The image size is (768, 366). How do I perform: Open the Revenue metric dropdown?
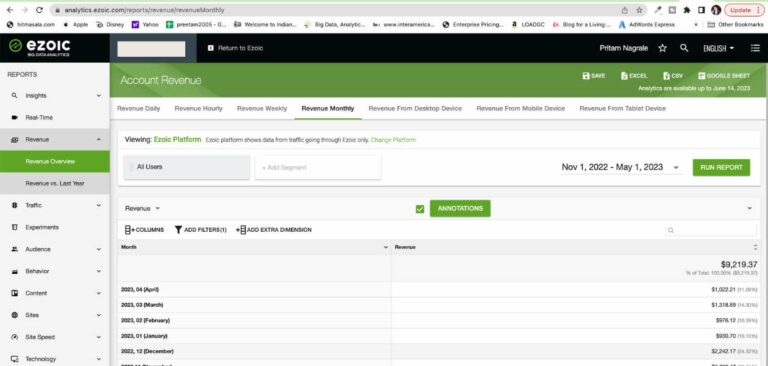[143, 208]
